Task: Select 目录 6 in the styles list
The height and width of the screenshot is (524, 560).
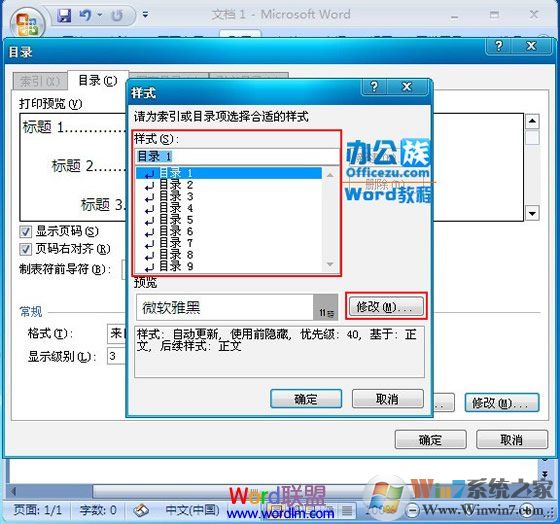Action: pos(229,231)
